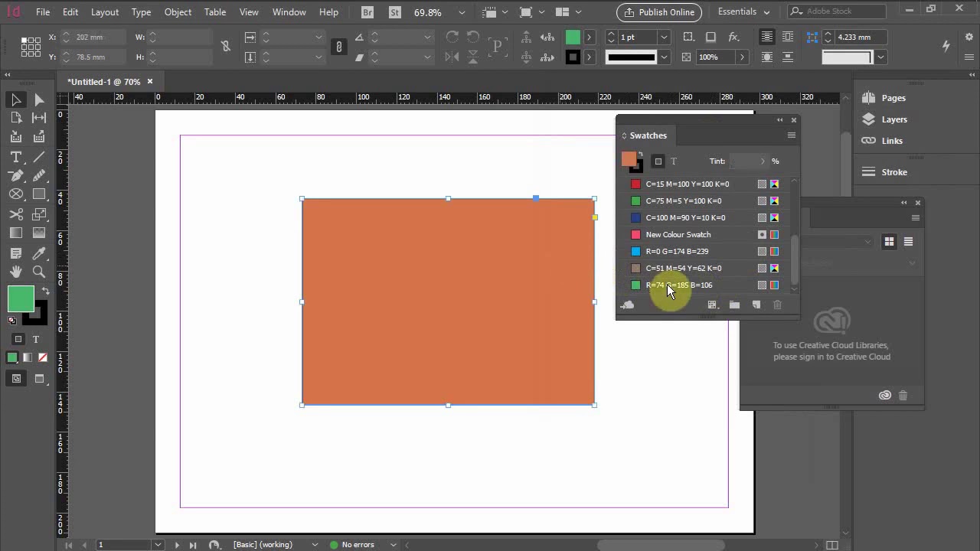Select the Ellipse Frame tool
980x551 pixels.
16,194
